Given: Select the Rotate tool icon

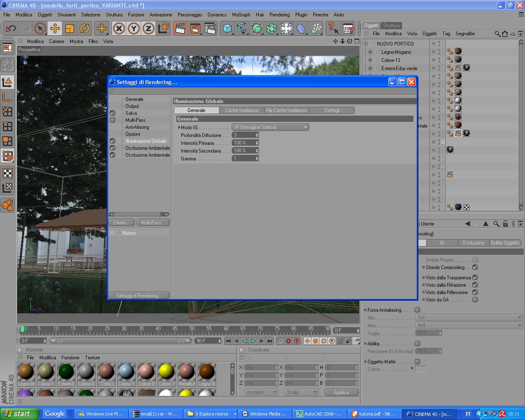Looking at the screenshot, I should pos(84,28).
